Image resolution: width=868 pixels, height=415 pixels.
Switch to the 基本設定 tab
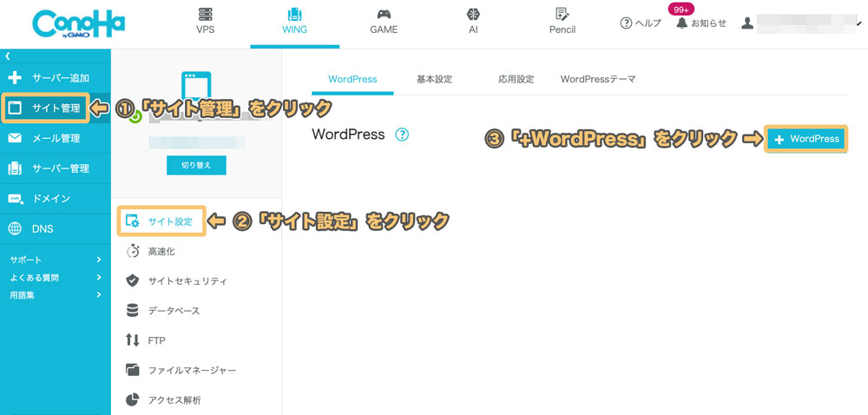pyautogui.click(x=434, y=79)
